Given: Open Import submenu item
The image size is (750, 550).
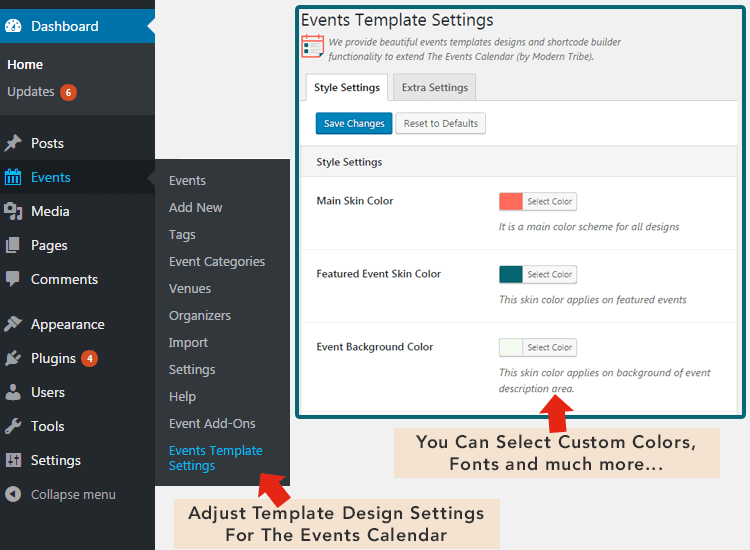Looking at the screenshot, I should pos(188,343).
